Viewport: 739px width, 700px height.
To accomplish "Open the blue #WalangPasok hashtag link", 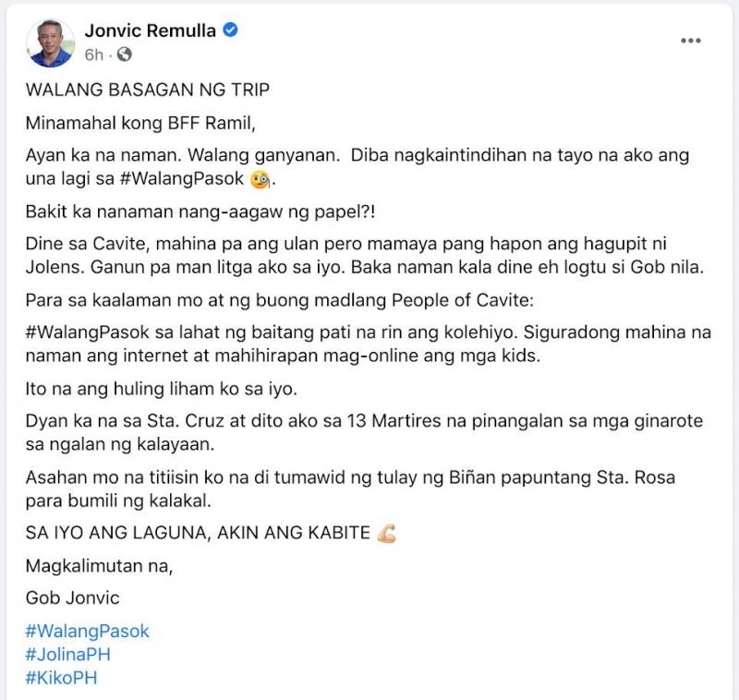I will [87, 631].
